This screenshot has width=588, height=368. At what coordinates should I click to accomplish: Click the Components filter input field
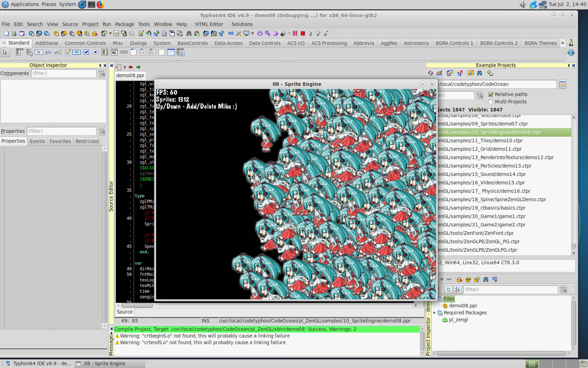(64, 73)
